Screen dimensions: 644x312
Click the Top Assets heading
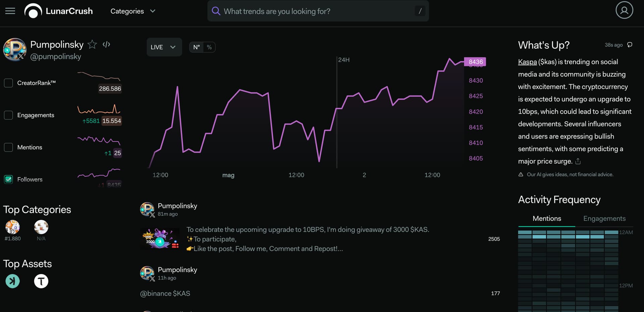tap(28, 264)
